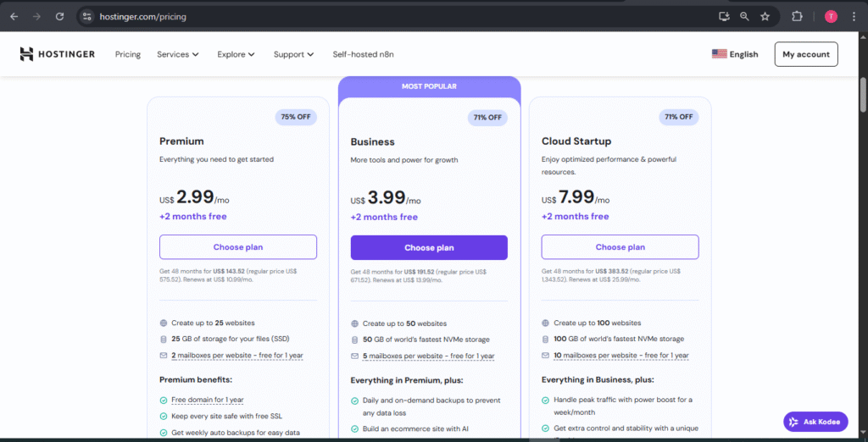Click +2 months free under Cloud Startup price
This screenshot has height=442, width=868.
(576, 216)
